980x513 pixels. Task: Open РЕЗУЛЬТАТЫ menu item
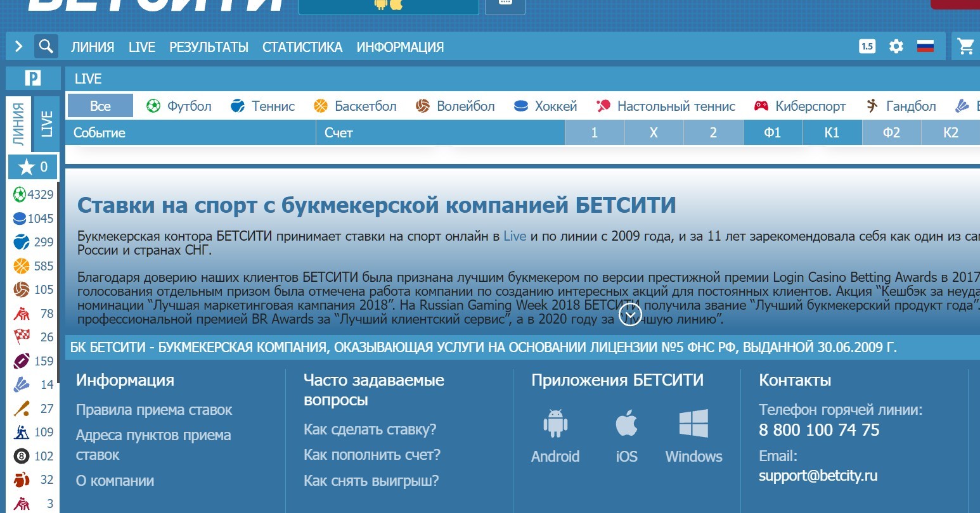pos(209,47)
